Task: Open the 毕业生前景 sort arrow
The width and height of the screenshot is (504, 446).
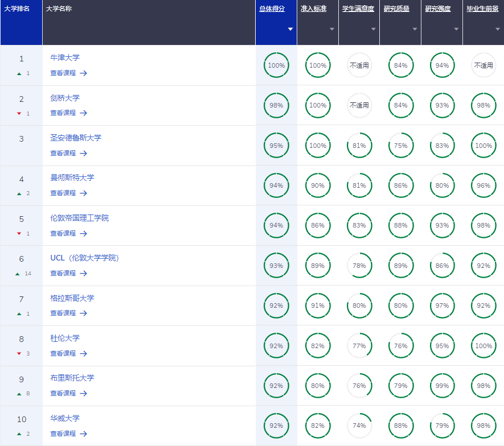Action: [498, 29]
